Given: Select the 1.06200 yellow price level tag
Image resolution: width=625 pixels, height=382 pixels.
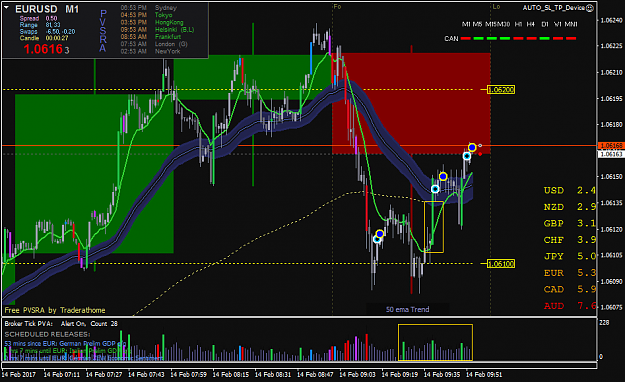Looking at the screenshot, I should point(501,90).
